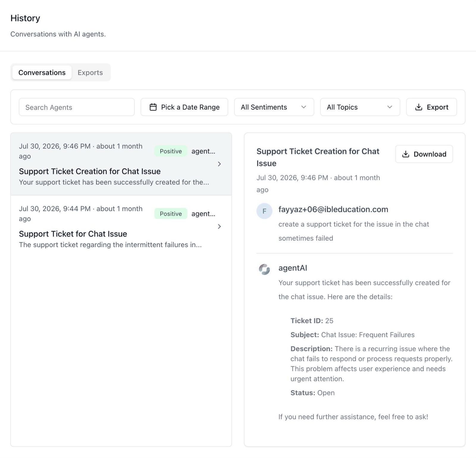Click the agentAI logo avatar
Screen dimensions: 476x458
pyautogui.click(x=264, y=269)
